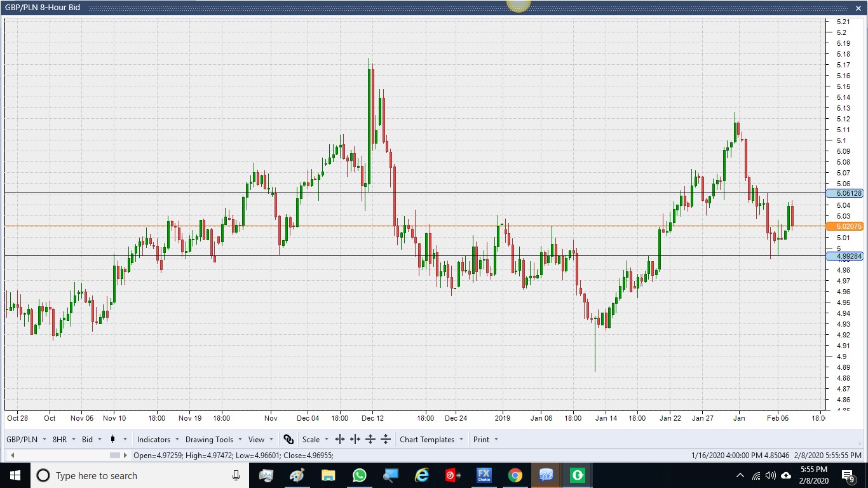Viewport: 868px width, 488px height.
Task: Expand the chart type dropdown arrow
Action: pos(125,439)
